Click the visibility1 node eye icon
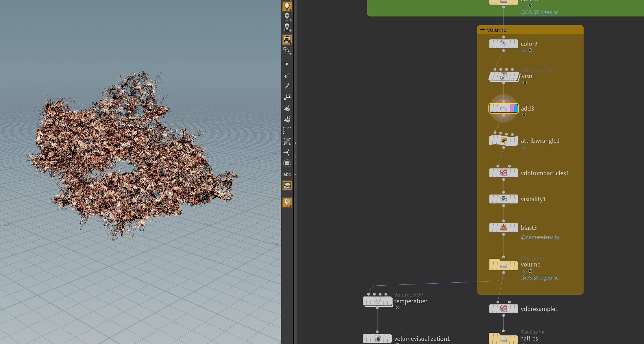This screenshot has height=344, width=644. [x=504, y=199]
